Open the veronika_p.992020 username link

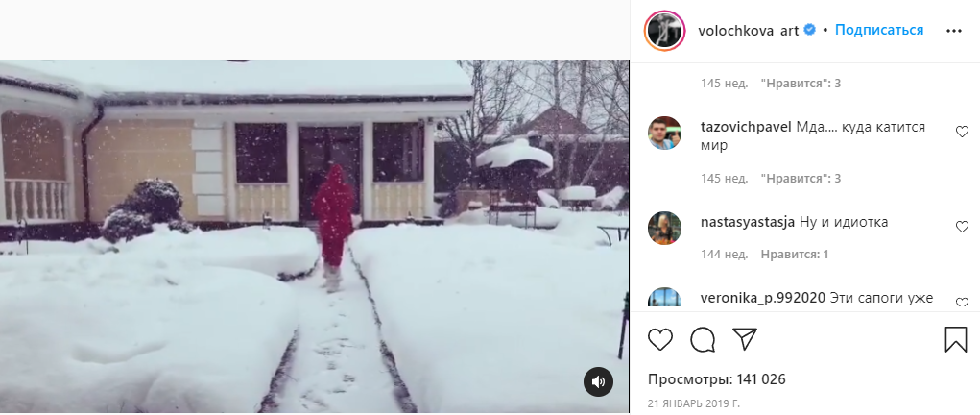click(x=764, y=298)
